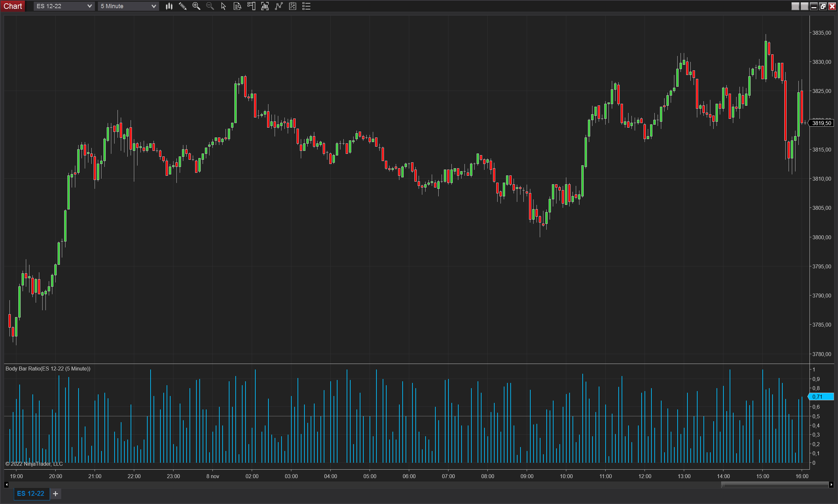Image resolution: width=838 pixels, height=504 pixels.
Task: Click the left scroll arrow of chart scrollbar
Action: coord(7,485)
